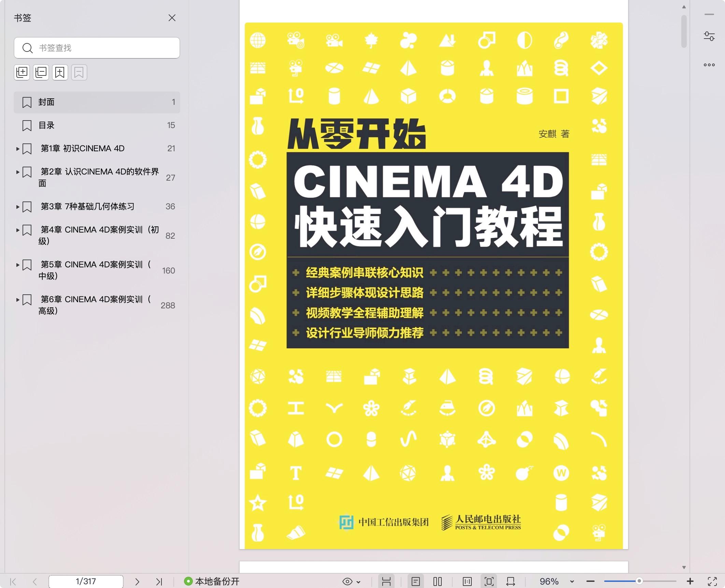Open the more options ellipsis icon
725x588 pixels.
click(709, 65)
